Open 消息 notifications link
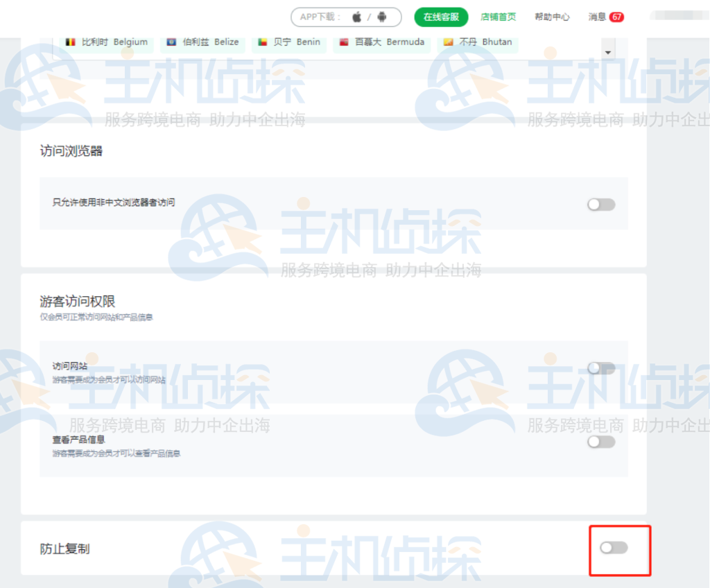The image size is (710, 588). point(598,17)
